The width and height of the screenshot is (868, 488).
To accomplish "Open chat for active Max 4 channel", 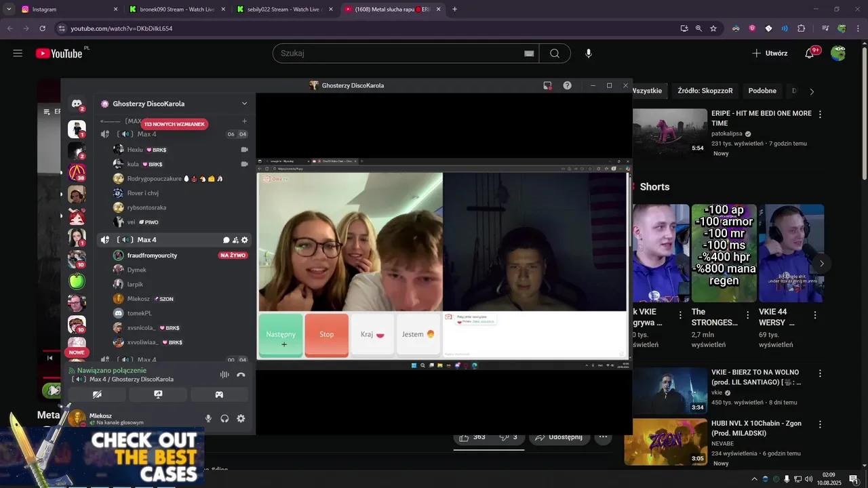I will (226, 240).
